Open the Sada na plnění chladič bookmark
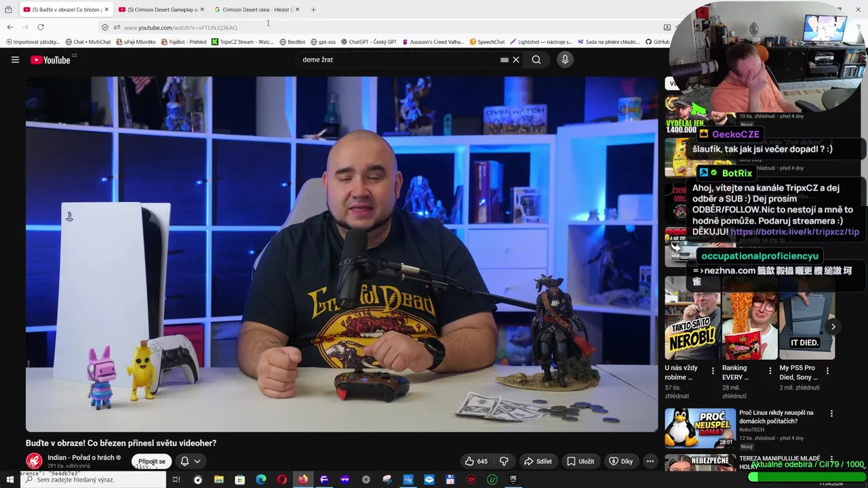Viewport: 868px width, 488px height. click(x=608, y=42)
